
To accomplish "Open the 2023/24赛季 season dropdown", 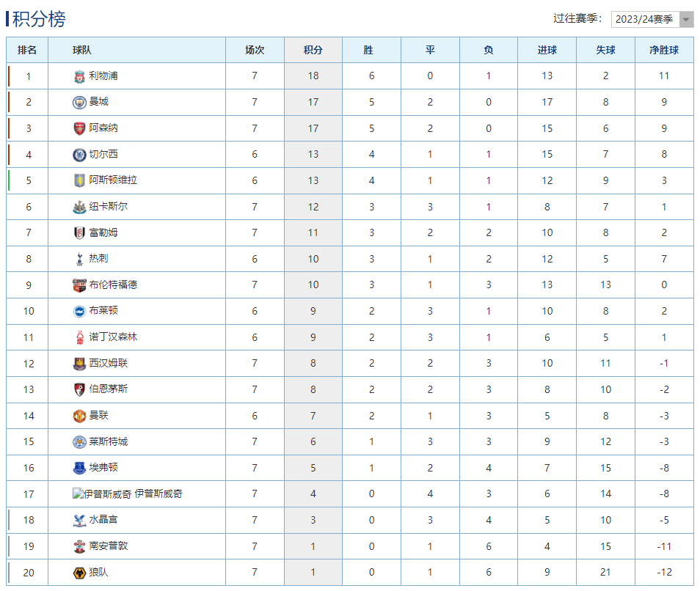I will click(x=644, y=19).
